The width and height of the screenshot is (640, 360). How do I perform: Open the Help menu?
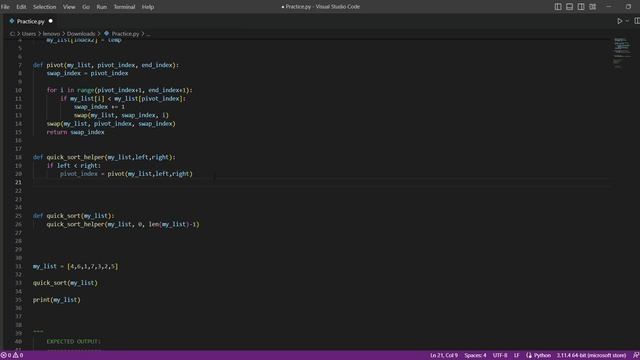148,7
